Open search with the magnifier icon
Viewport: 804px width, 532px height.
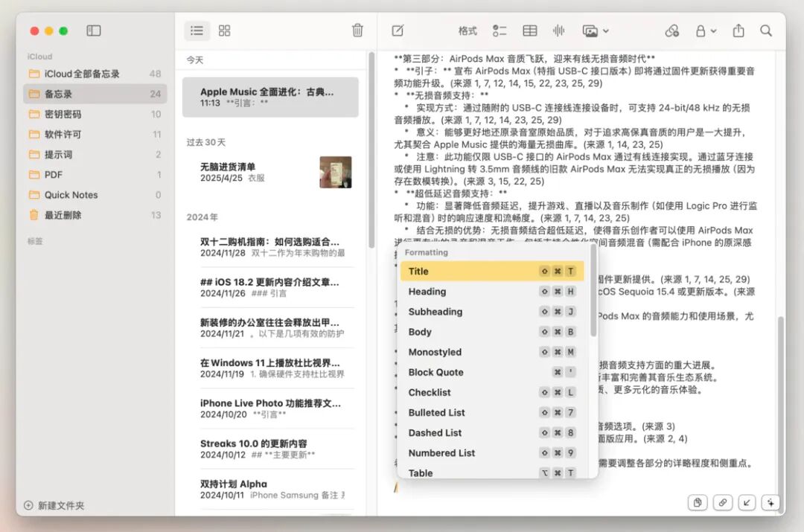(x=766, y=31)
